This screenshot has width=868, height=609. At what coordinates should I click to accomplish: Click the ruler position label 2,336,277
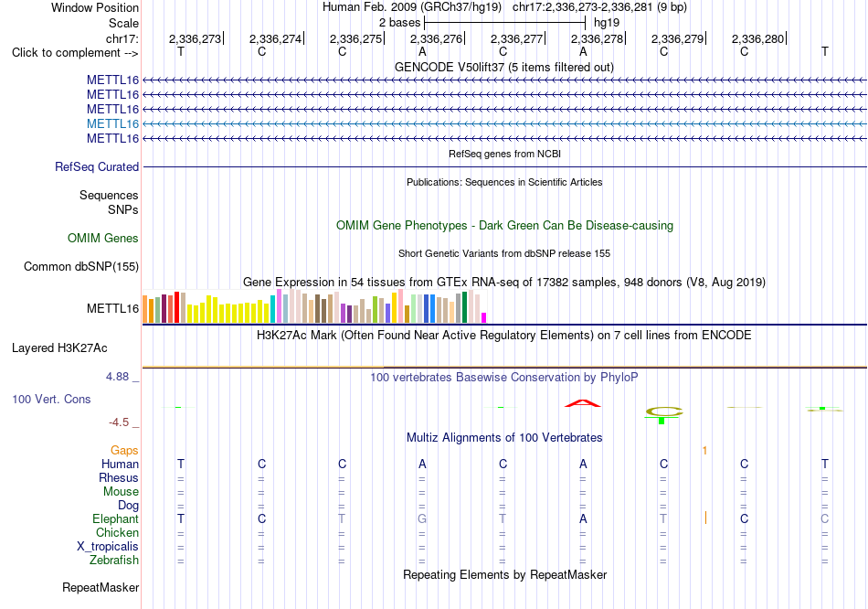pyautogui.click(x=516, y=38)
